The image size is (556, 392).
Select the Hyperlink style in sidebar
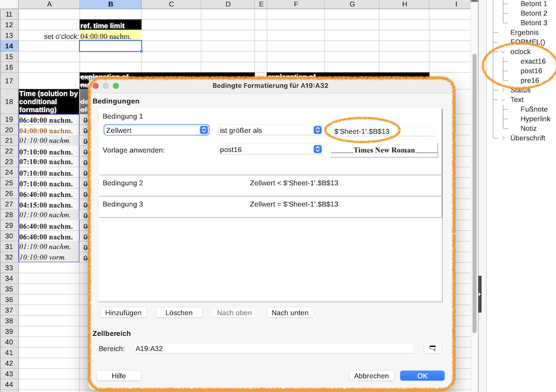coord(536,119)
